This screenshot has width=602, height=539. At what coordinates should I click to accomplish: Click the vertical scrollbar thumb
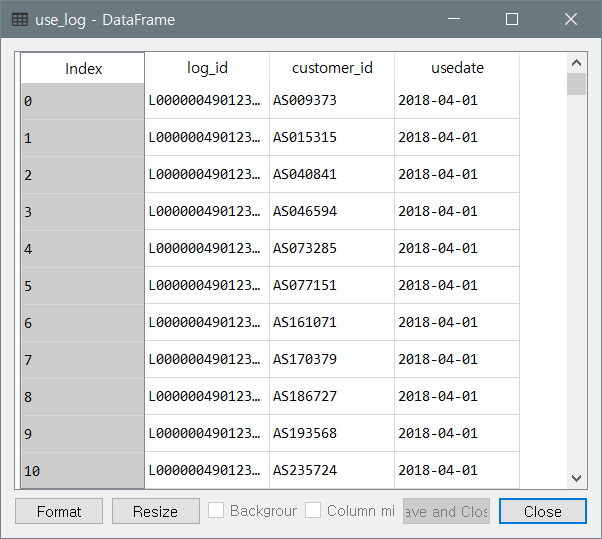click(576, 84)
